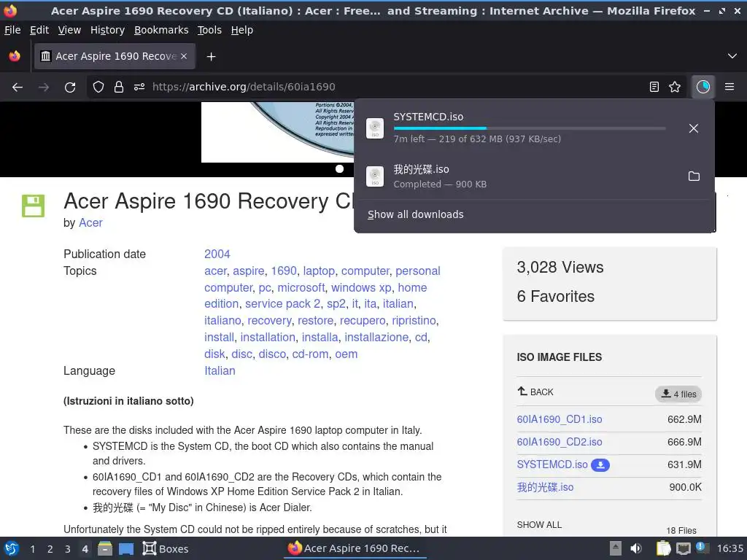
Task: Click the green floppy software icon
Action: tap(34, 206)
